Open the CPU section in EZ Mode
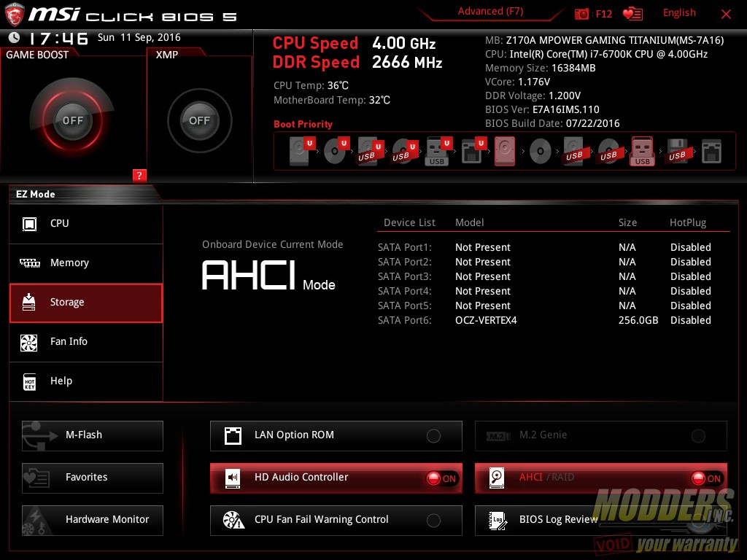 (x=86, y=223)
